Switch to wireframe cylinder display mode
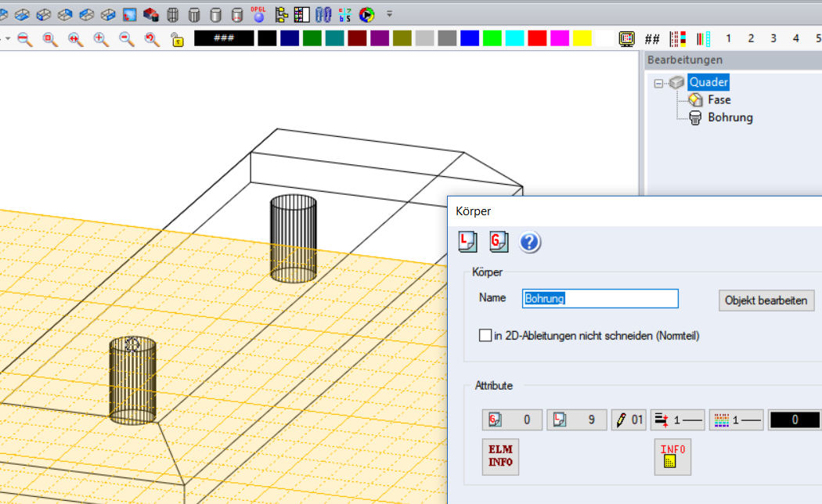The height and width of the screenshot is (504, 822). point(172,15)
